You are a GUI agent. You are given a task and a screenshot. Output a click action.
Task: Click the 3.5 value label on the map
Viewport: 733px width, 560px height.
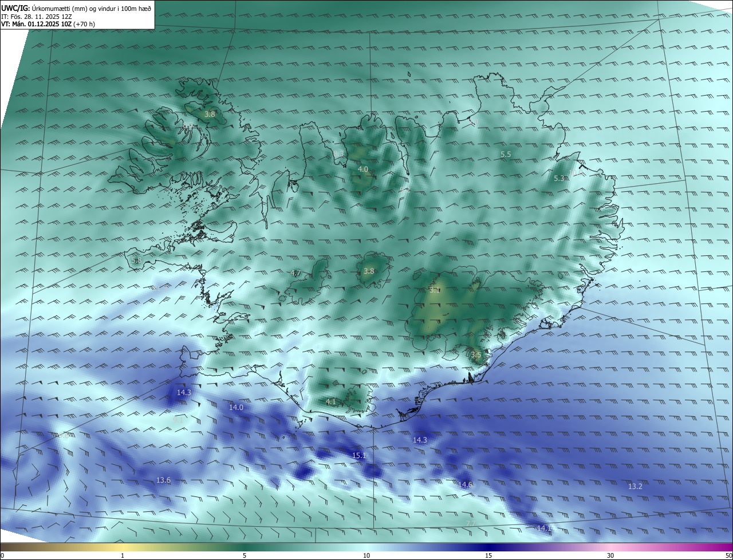point(476,355)
